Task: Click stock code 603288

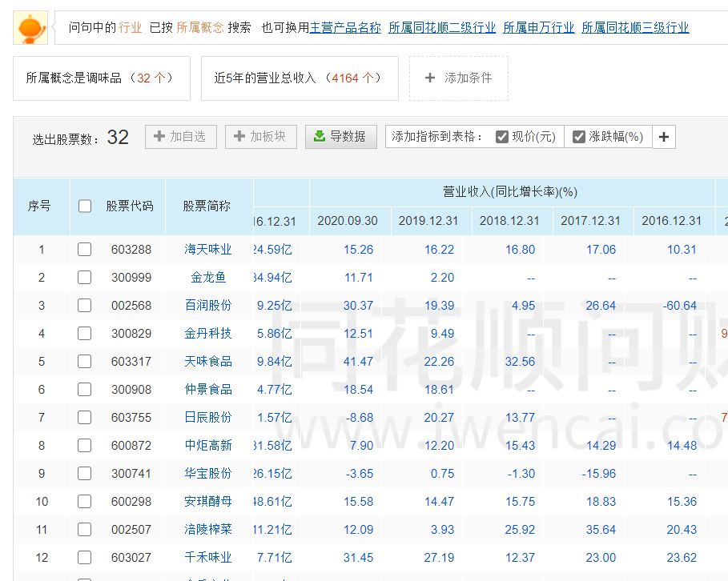Action: click(x=131, y=249)
